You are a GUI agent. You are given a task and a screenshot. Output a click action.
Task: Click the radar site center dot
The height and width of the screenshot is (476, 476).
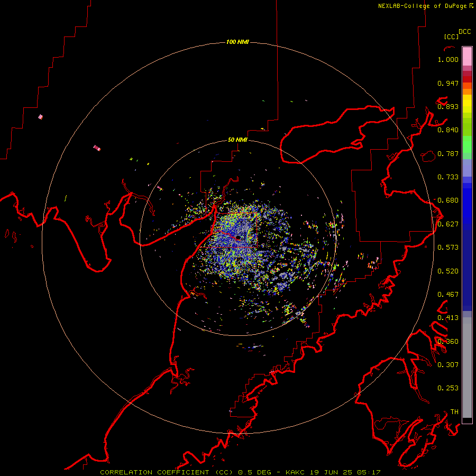tap(238, 237)
